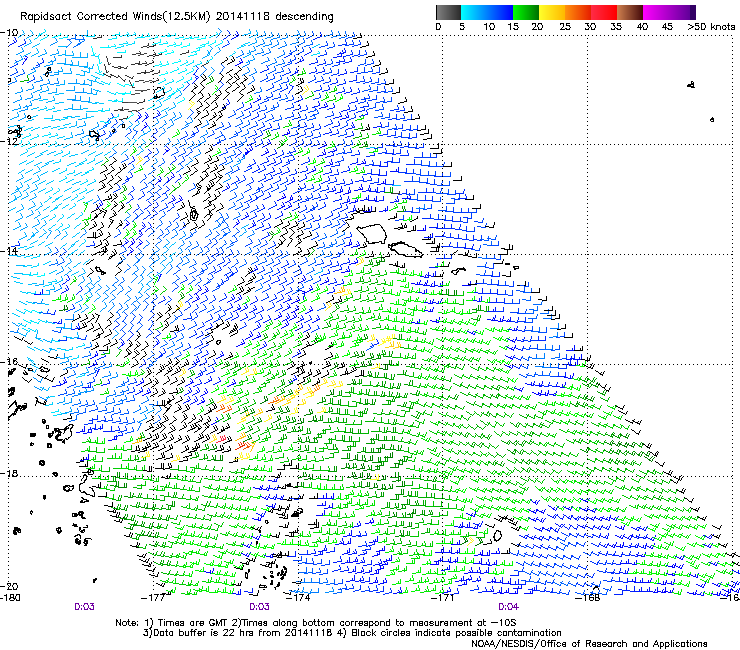Click the longitude label -174
This screenshot has width=740, height=650.
[298, 598]
